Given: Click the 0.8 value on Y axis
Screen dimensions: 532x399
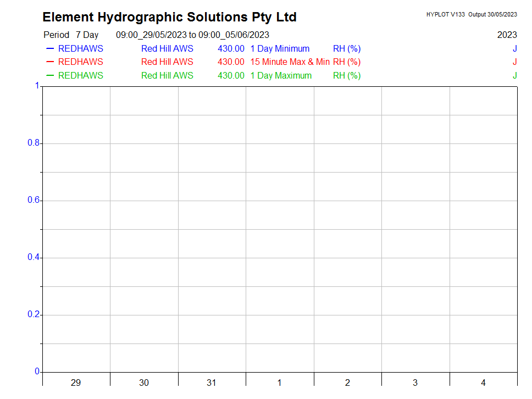Looking at the screenshot, I should click(x=34, y=143).
